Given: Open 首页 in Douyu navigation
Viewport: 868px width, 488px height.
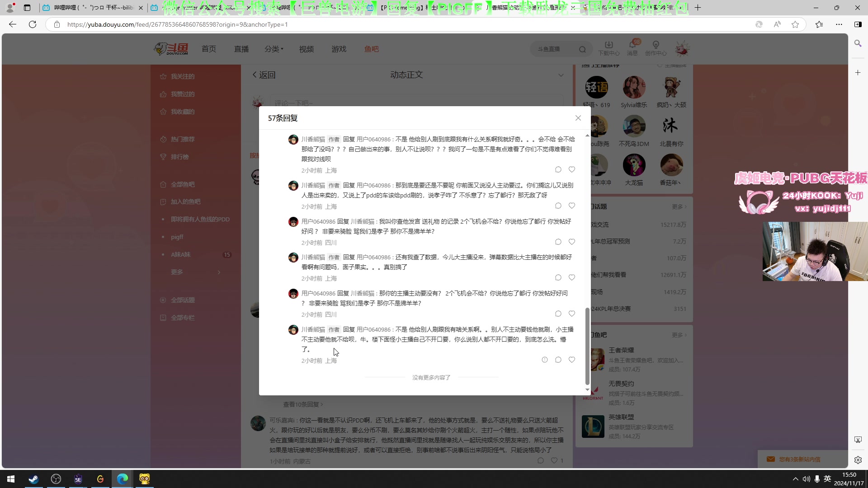Looking at the screenshot, I should point(209,49).
